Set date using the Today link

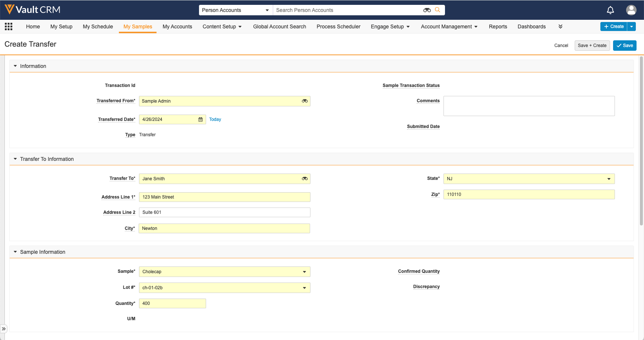[x=215, y=119]
